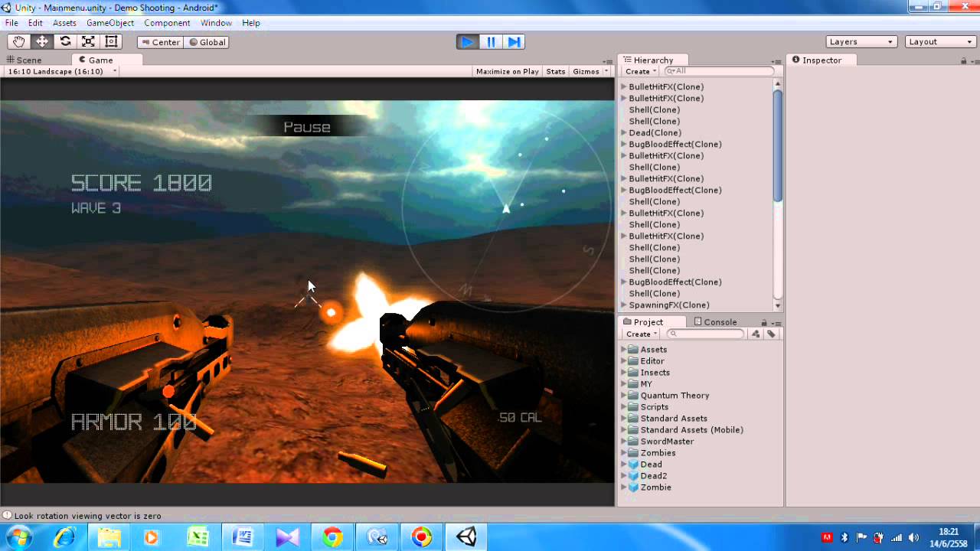Click console status message at bottom
980x551 pixels.
coord(87,516)
